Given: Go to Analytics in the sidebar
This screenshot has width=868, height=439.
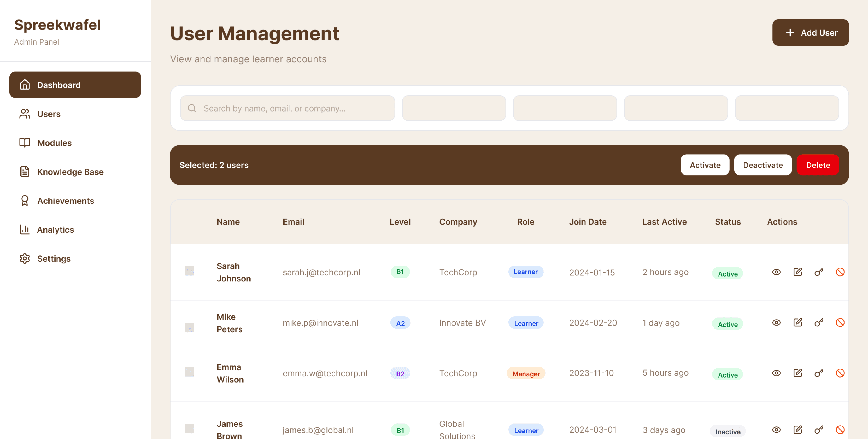Looking at the screenshot, I should pos(55,230).
